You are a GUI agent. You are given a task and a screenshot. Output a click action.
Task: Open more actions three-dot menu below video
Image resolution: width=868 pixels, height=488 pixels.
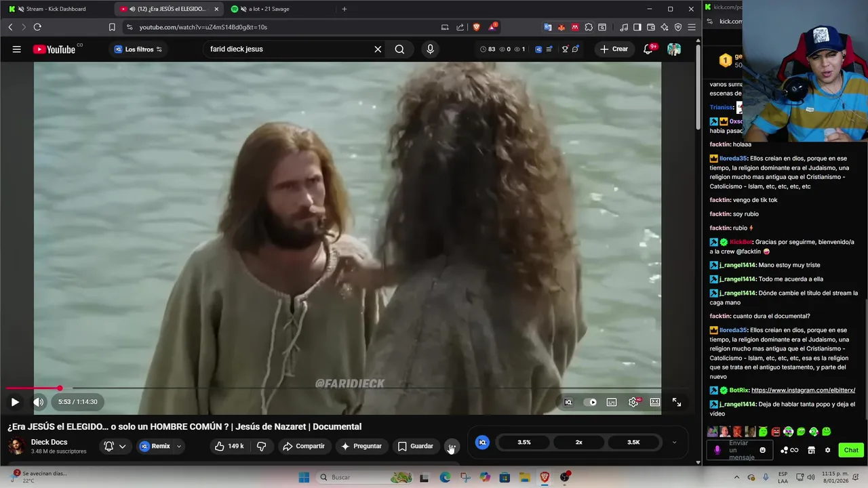pyautogui.click(x=452, y=446)
